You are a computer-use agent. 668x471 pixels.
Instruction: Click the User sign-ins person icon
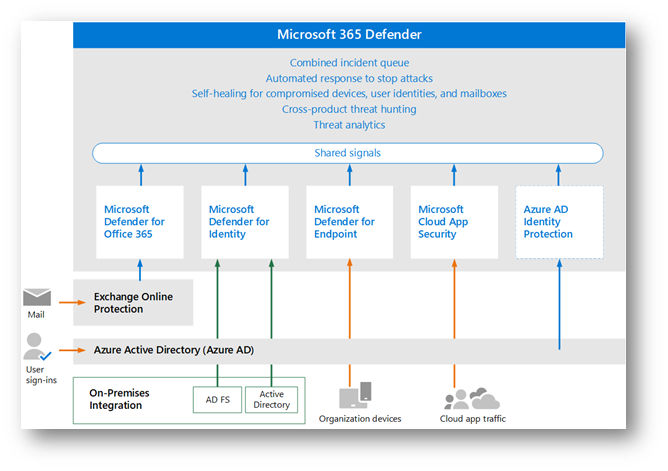coord(37,347)
